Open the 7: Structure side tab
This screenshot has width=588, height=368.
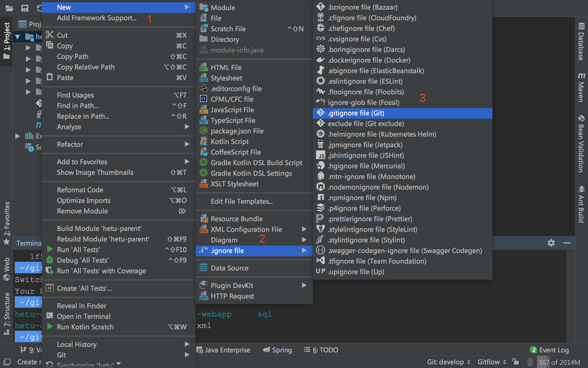[7, 313]
